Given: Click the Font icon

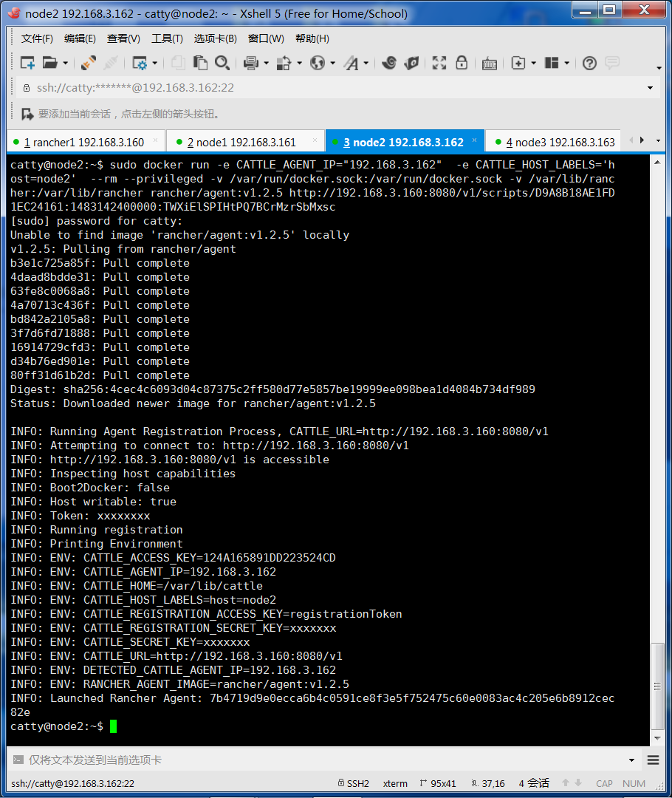Looking at the screenshot, I should click(351, 63).
